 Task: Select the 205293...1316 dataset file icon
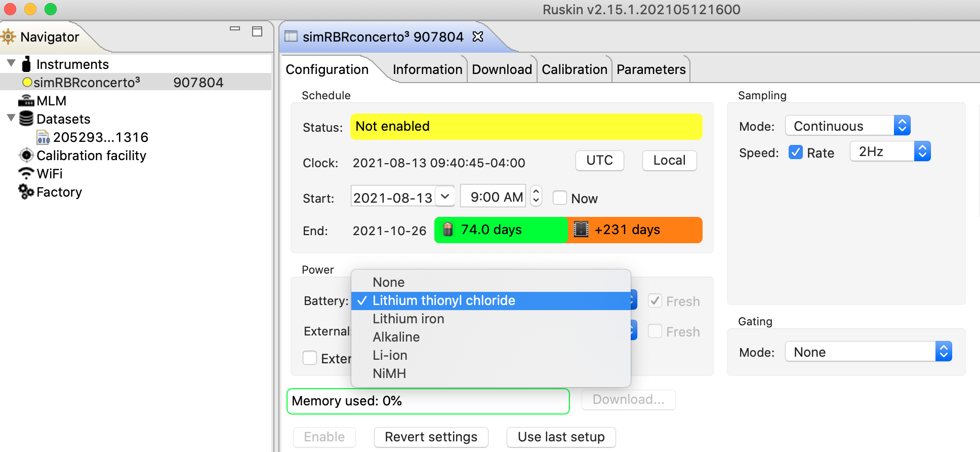(43, 137)
